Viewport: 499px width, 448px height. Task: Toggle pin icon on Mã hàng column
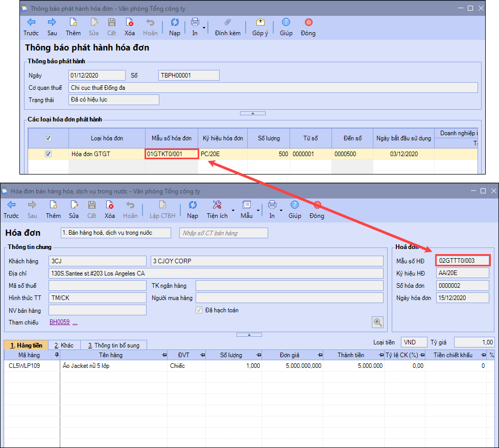point(57,355)
